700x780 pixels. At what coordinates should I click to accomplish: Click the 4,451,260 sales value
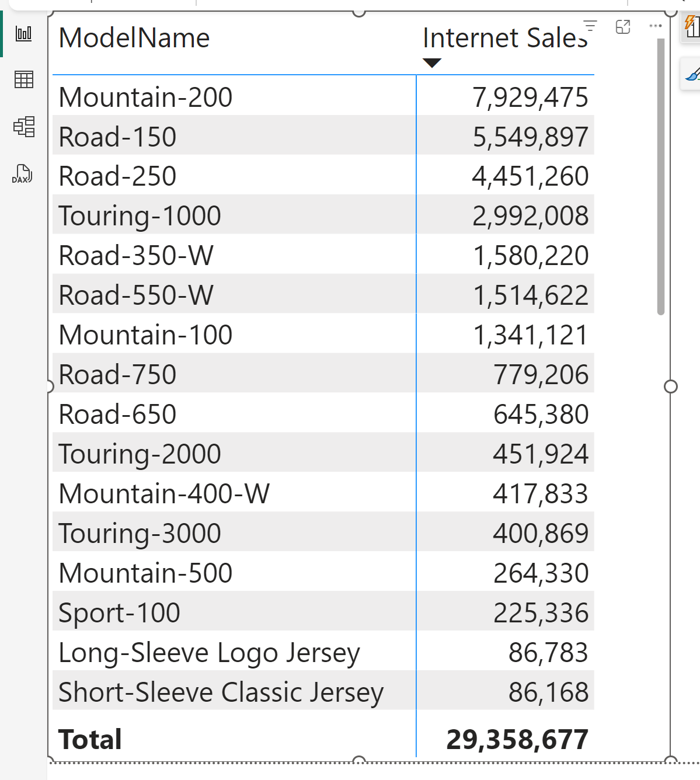tap(530, 177)
